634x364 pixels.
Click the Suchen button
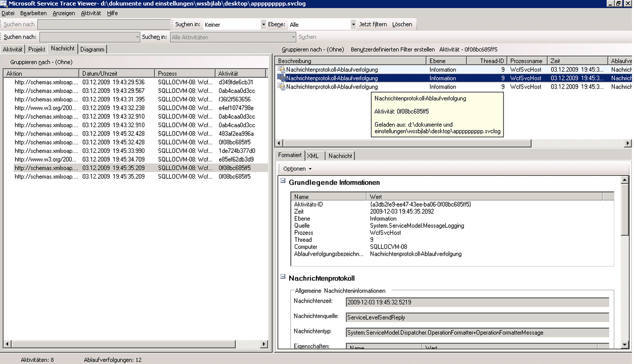click(307, 37)
